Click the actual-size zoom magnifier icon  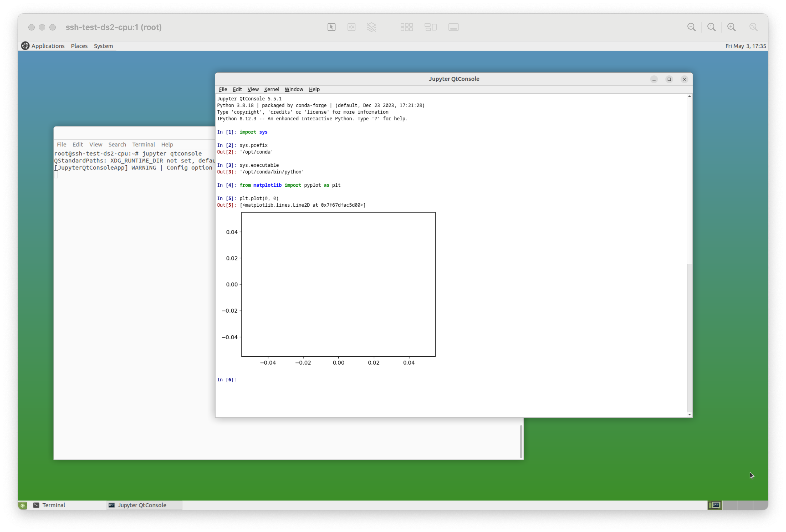[711, 27]
